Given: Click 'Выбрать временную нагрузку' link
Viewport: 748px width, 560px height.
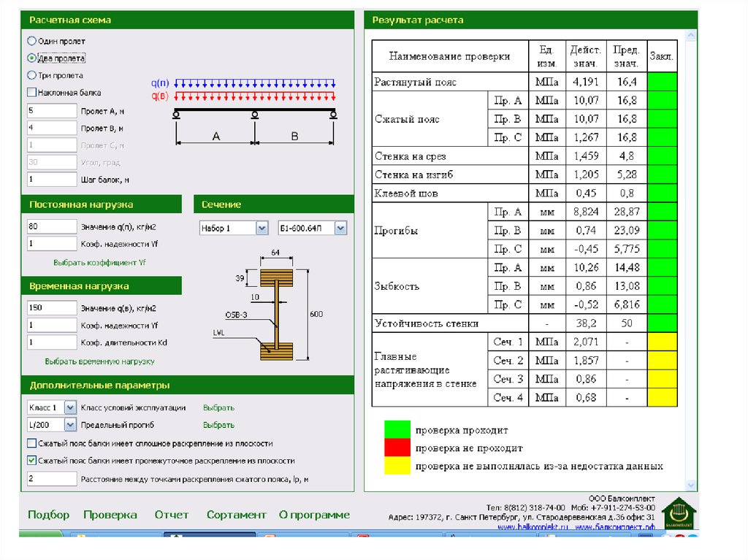Looking at the screenshot, I should click(x=99, y=361).
